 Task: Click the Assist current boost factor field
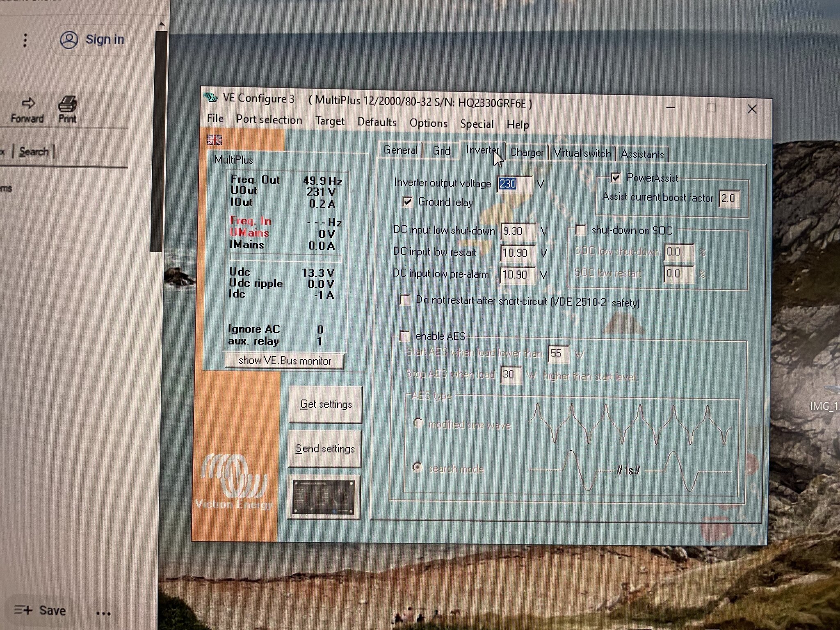tap(729, 199)
